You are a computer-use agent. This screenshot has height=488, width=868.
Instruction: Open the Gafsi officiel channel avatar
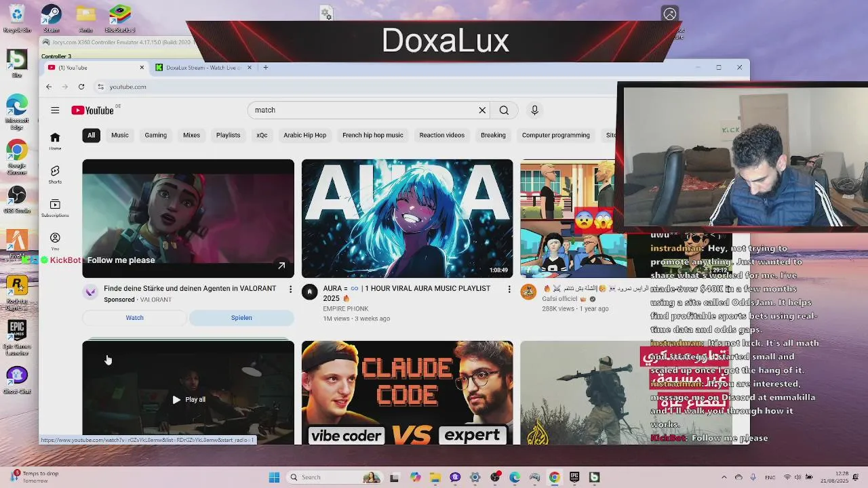point(528,291)
